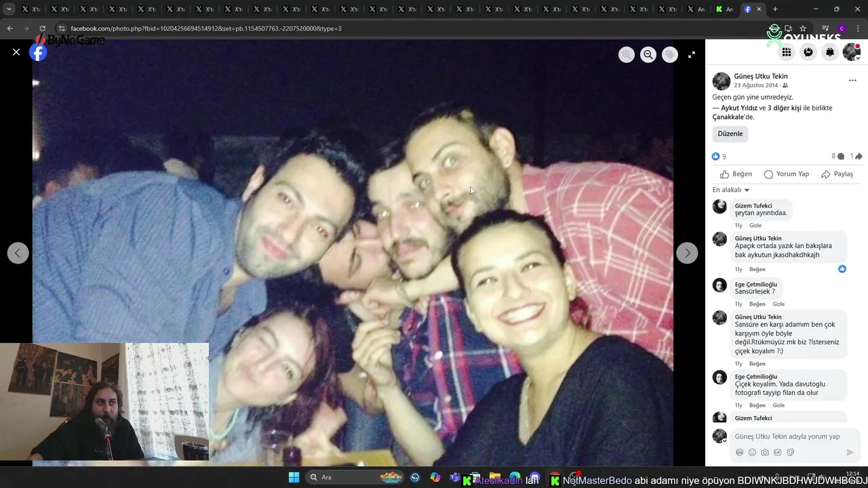868x488 pixels.
Task: Send the comment arrow button
Action: click(850, 453)
